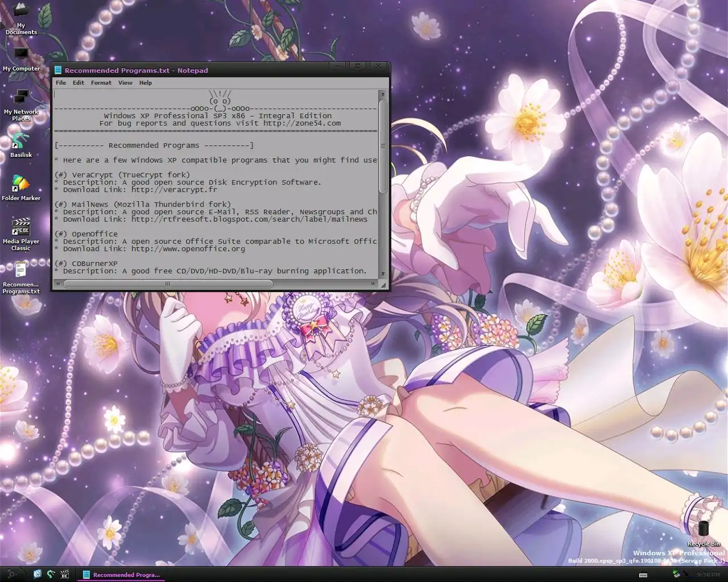Select Recommended Programs.txt file on desktop
The width and height of the screenshot is (728, 582).
tap(21, 277)
